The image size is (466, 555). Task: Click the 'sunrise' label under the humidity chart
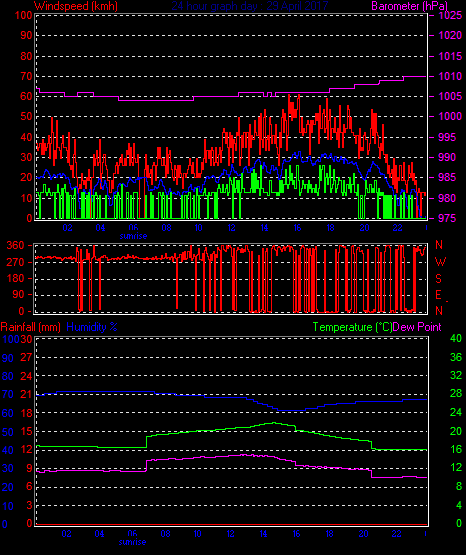click(132, 542)
